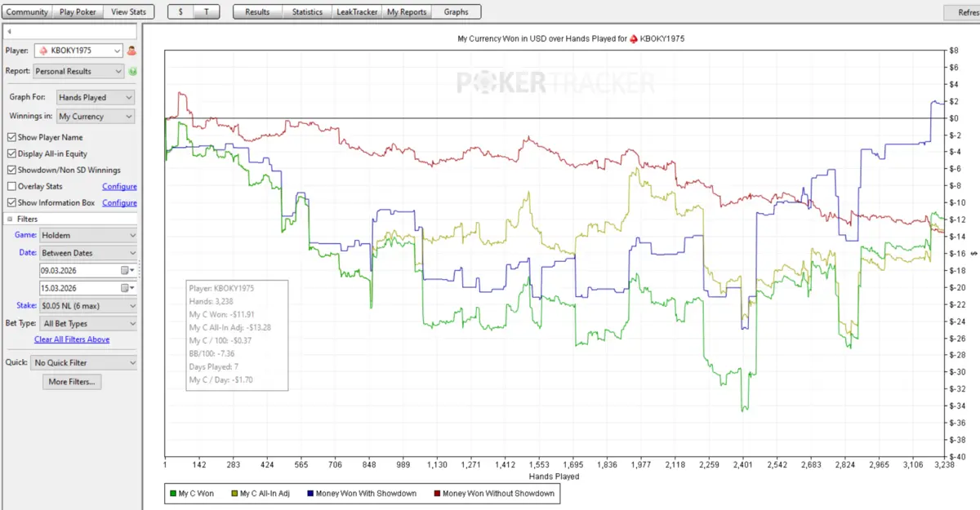Expand the Stake dropdown showing $0.05 NL
The width and height of the screenshot is (980, 510).
[87, 306]
